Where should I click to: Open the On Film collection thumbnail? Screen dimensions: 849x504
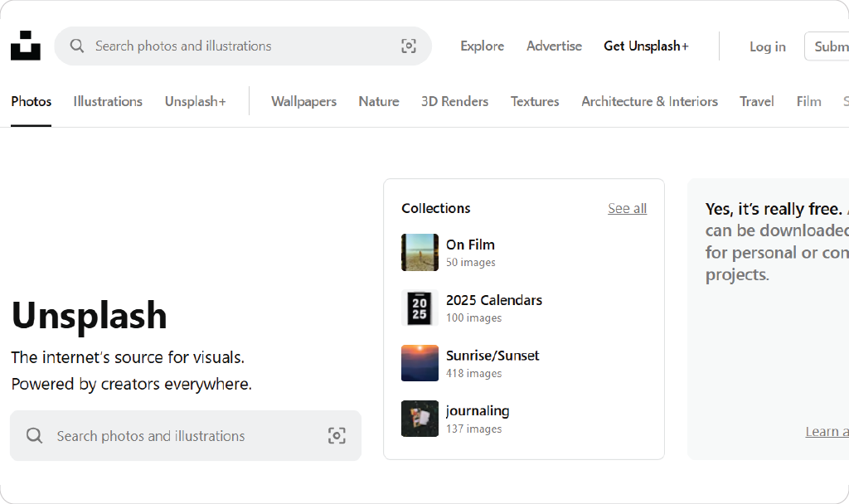(420, 252)
